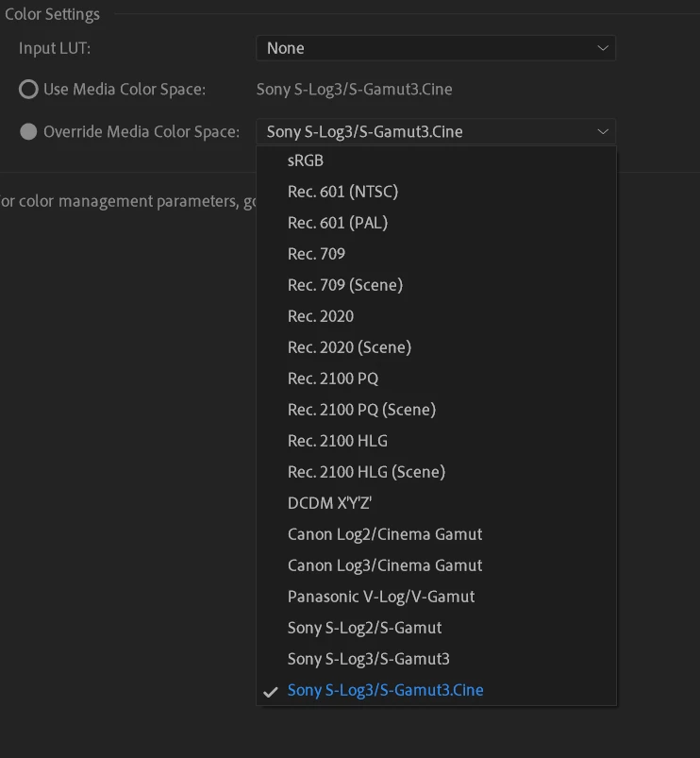
Task: Choose Rec. 2100 PQ option
Action: click(333, 379)
